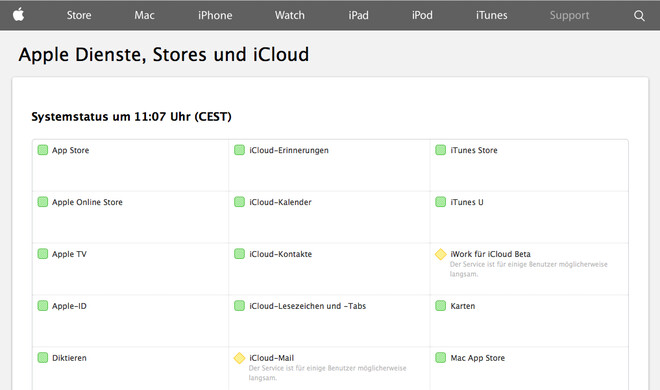Click the Apple Dienste, Stores und iCloud title

[164, 55]
